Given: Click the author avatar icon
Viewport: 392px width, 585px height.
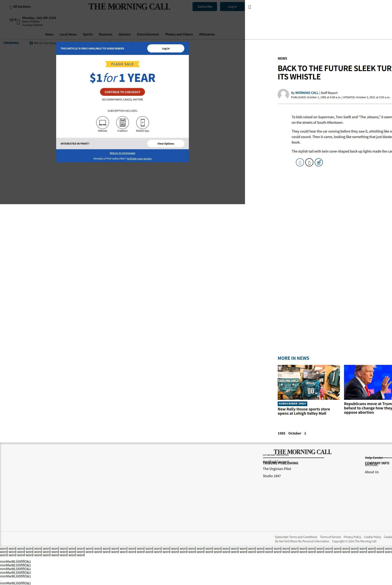Looking at the screenshot, I should pyautogui.click(x=283, y=95).
